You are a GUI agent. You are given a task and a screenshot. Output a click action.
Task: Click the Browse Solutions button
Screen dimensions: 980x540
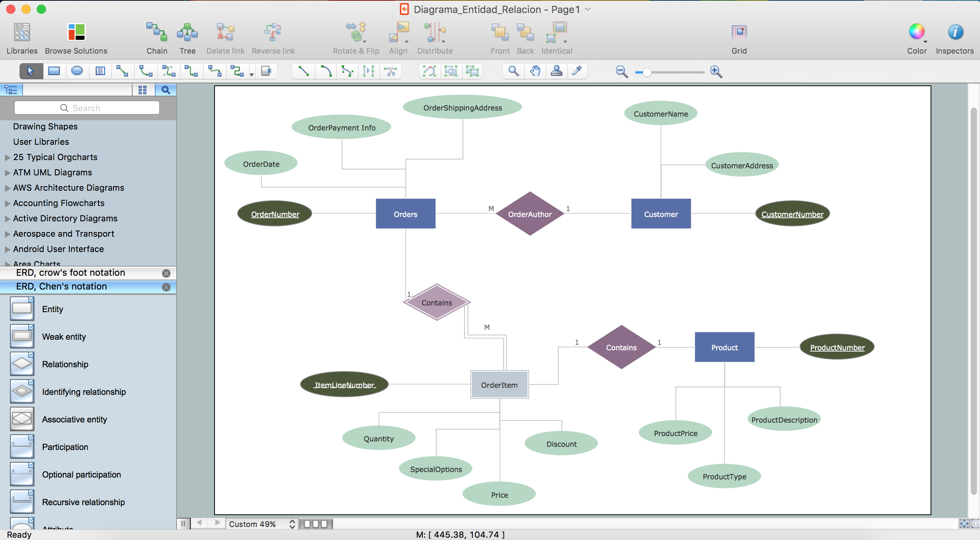click(x=75, y=37)
